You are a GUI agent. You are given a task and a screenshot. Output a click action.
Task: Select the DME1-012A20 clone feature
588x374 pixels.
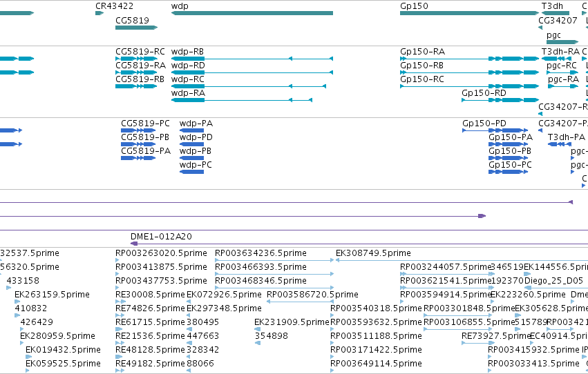[359, 244]
